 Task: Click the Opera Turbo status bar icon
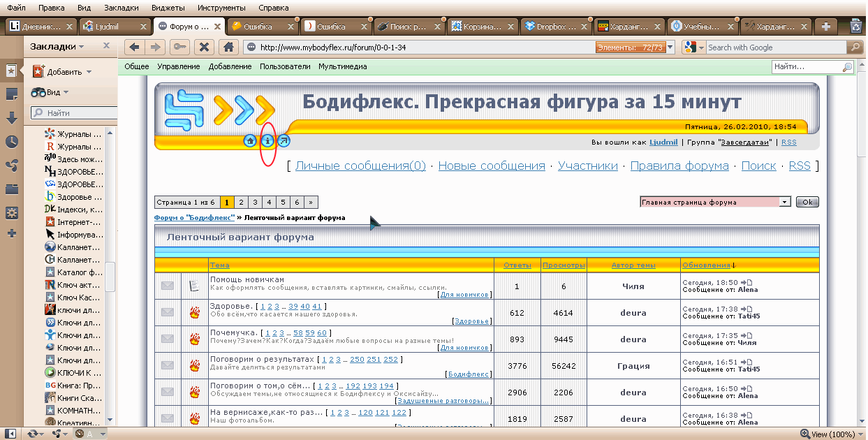click(80, 434)
